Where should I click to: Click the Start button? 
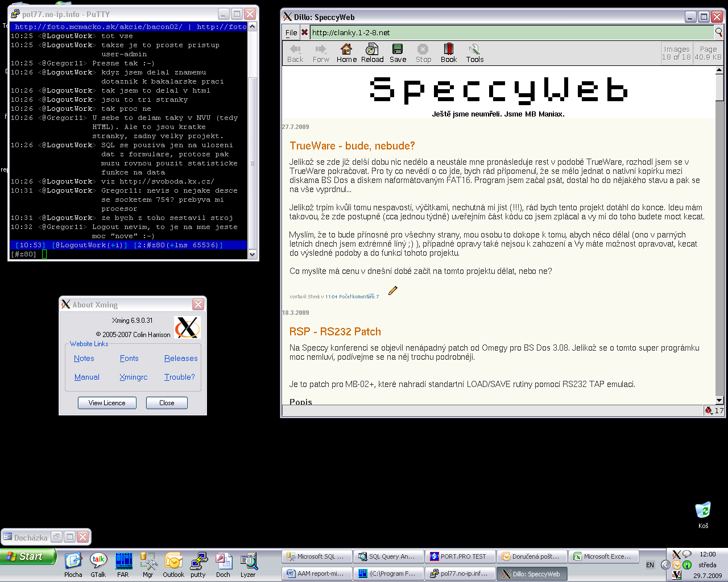tap(28, 556)
